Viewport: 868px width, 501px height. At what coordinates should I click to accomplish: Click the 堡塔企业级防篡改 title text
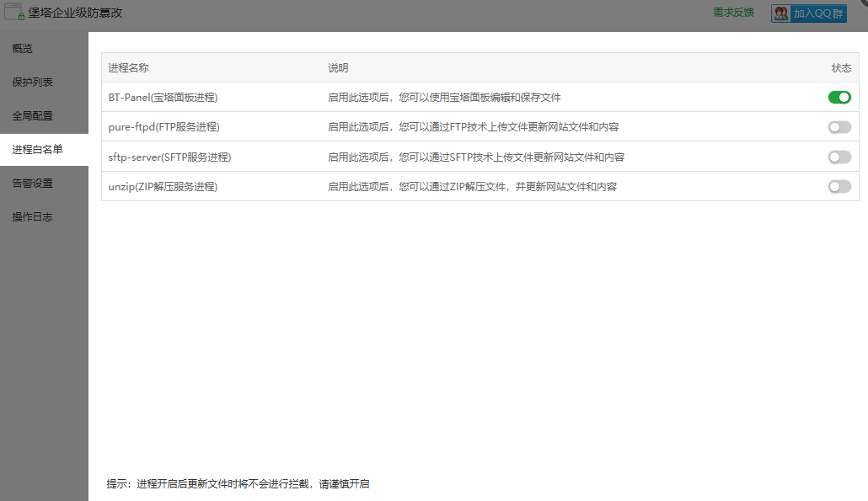click(x=76, y=13)
